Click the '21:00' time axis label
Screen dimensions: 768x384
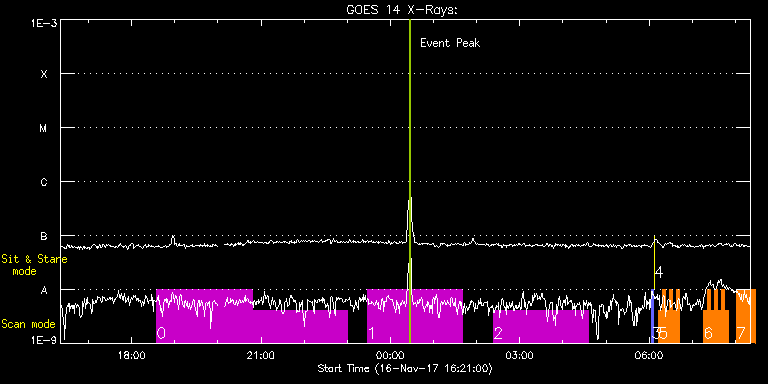(261, 355)
